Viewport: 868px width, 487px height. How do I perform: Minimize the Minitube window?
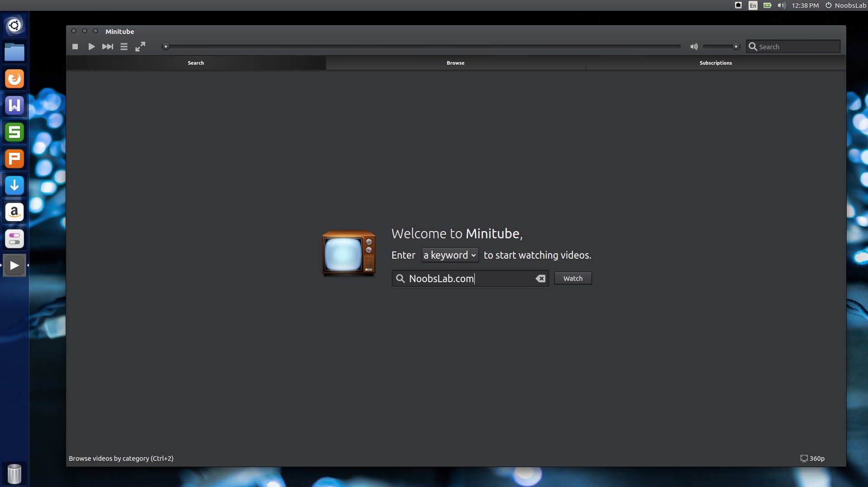coord(85,31)
